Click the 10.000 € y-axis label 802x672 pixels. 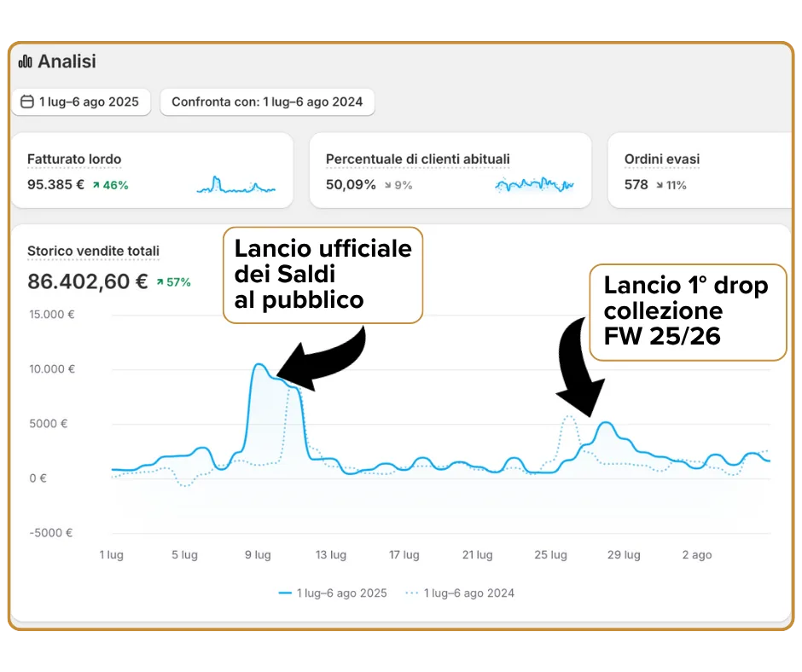click(52, 369)
